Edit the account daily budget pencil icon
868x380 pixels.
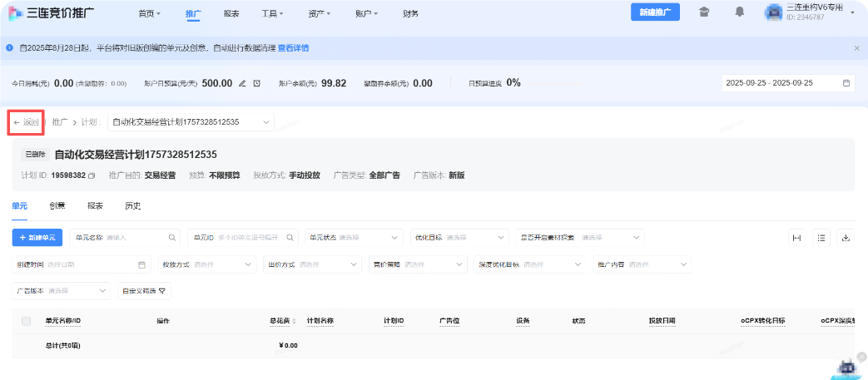(242, 83)
